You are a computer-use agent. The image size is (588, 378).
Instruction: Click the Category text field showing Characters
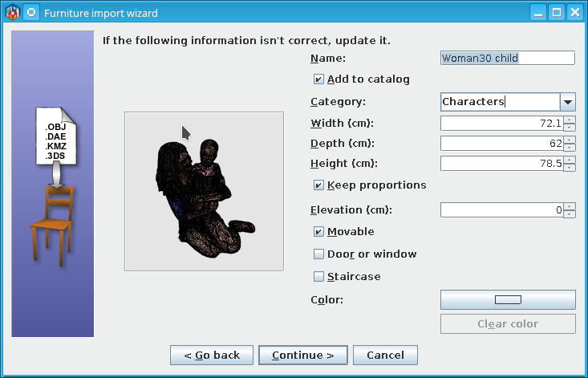pos(501,102)
